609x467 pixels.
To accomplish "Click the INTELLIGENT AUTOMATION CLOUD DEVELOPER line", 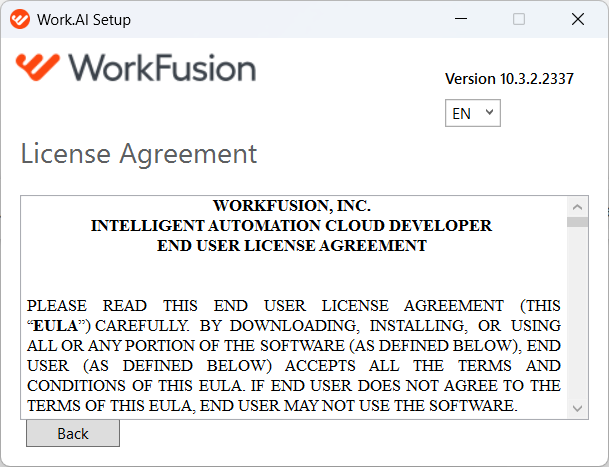I will coord(292,226).
